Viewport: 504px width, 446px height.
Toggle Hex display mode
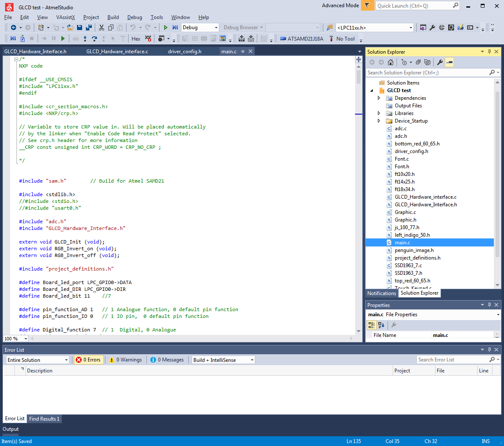click(136, 38)
